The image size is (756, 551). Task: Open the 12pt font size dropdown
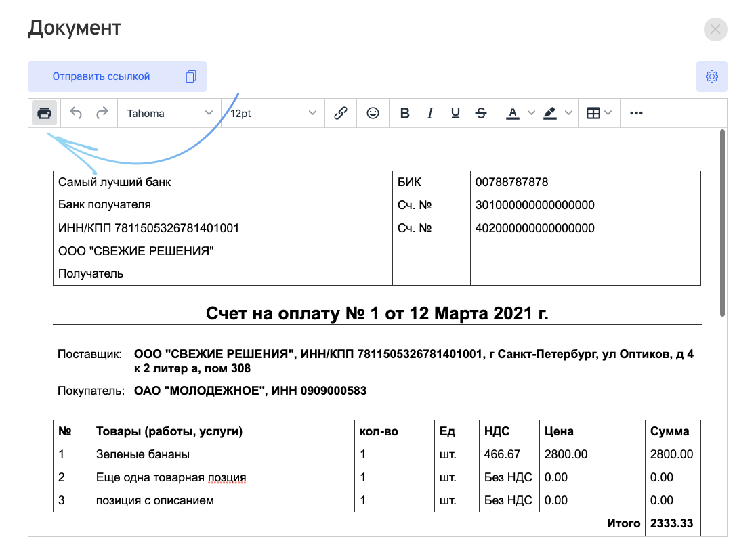pos(273,113)
